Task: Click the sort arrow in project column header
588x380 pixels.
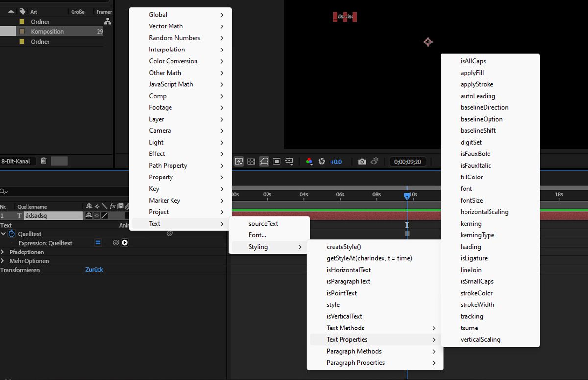Action: point(11,11)
